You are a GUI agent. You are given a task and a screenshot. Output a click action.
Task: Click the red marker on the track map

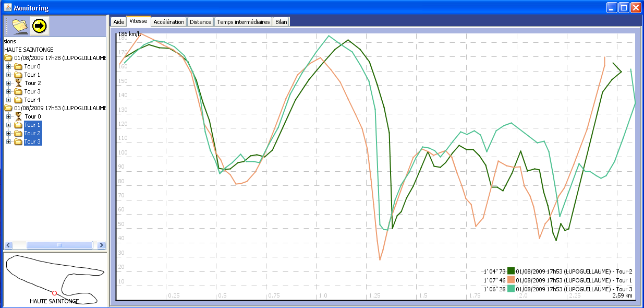tap(54, 293)
